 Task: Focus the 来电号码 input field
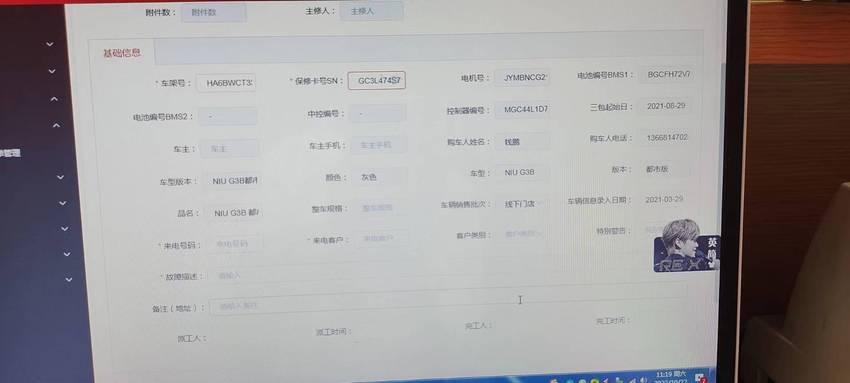(234, 244)
